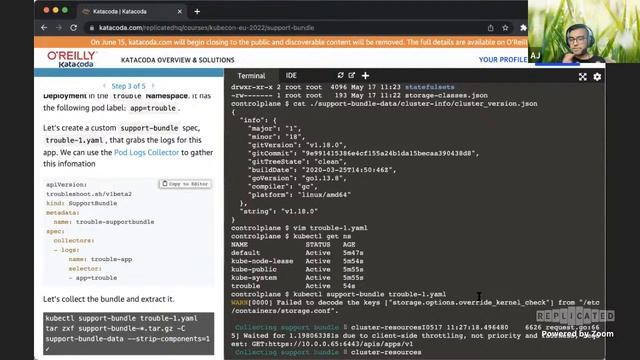Click Copy to Editor button

point(185,184)
